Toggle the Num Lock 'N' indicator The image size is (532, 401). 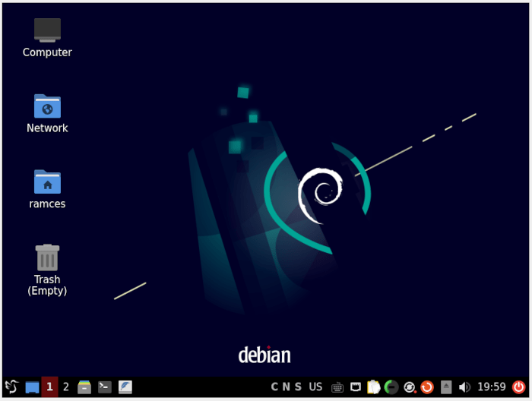pyautogui.click(x=287, y=387)
